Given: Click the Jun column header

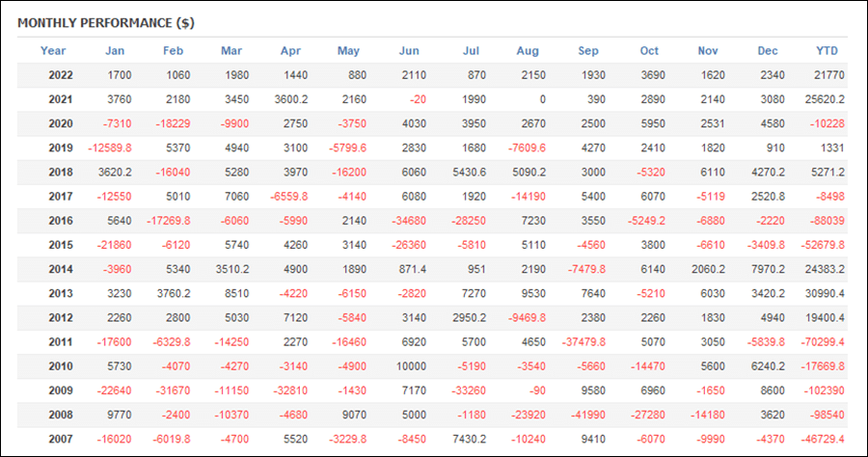Looking at the screenshot, I should [x=409, y=51].
